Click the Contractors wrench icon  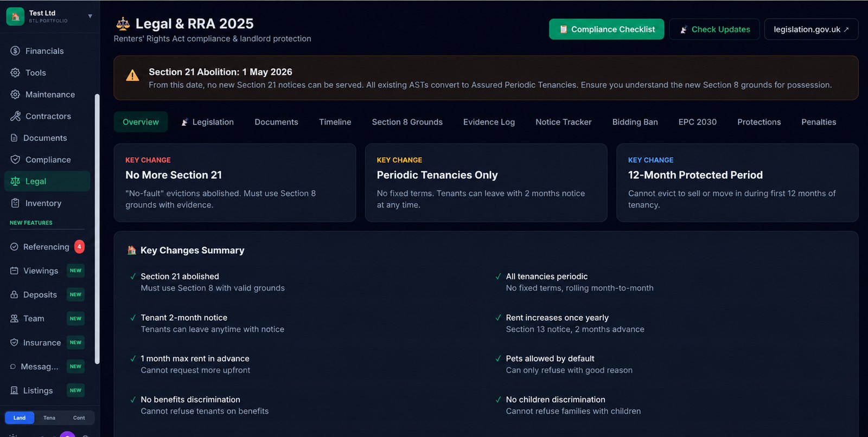pos(15,116)
